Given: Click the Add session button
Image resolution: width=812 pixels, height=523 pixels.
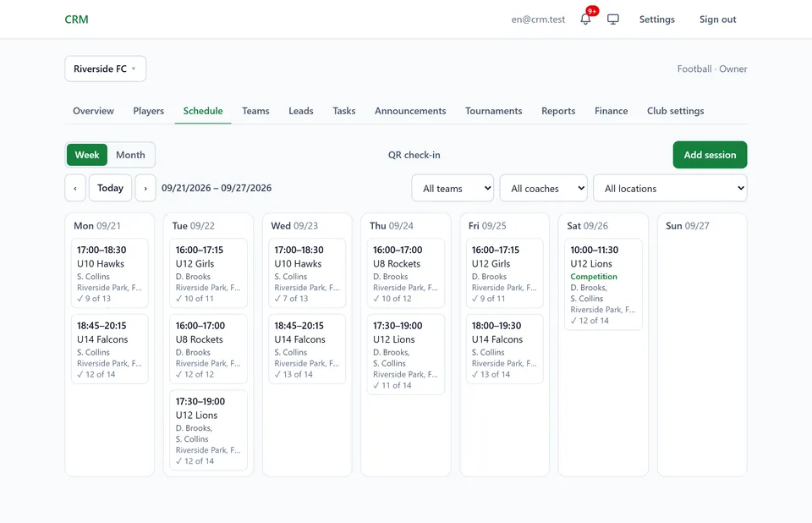Looking at the screenshot, I should 710,155.
